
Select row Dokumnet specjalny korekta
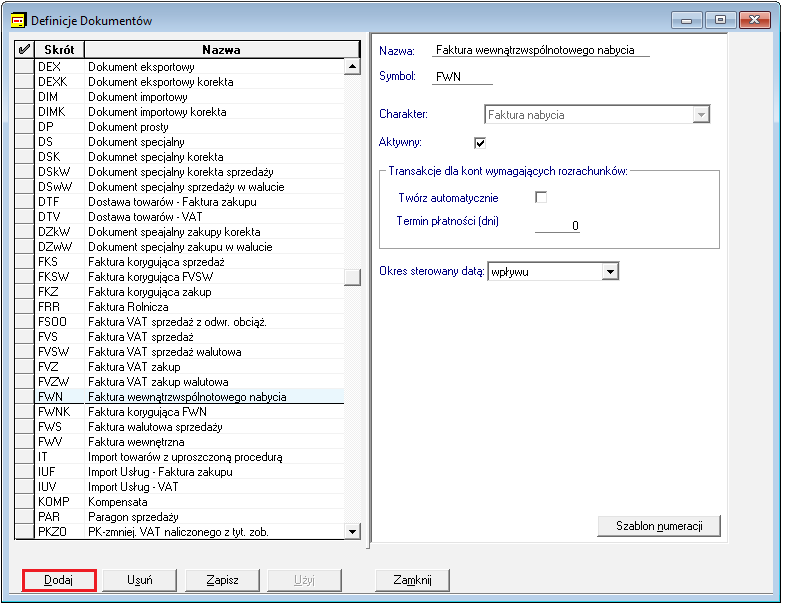[189, 157]
